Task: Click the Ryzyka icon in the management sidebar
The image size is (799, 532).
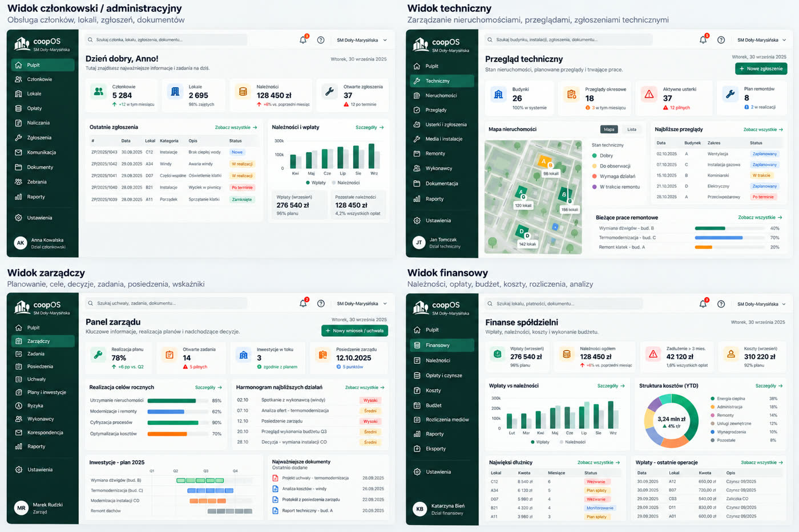Action: click(x=18, y=405)
